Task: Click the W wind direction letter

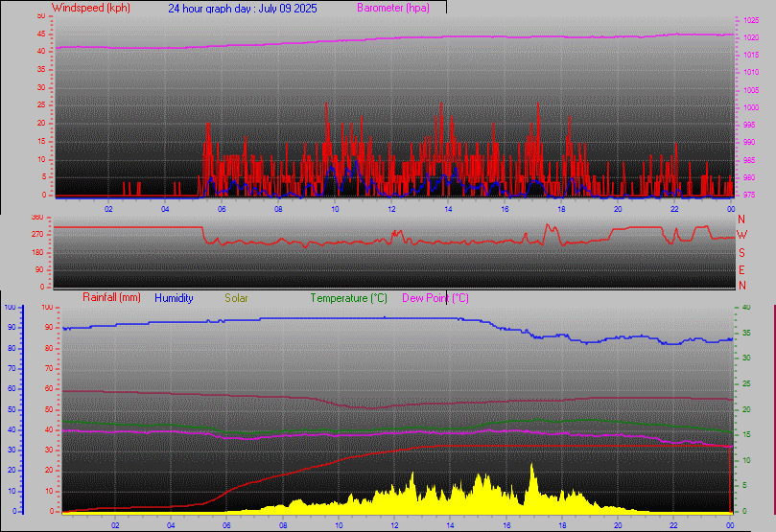Action: (741, 235)
